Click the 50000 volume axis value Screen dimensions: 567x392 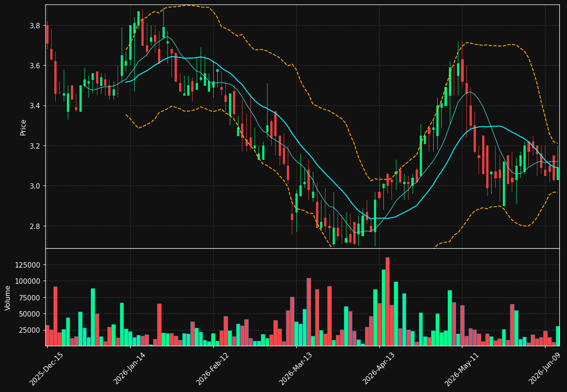[31, 314]
